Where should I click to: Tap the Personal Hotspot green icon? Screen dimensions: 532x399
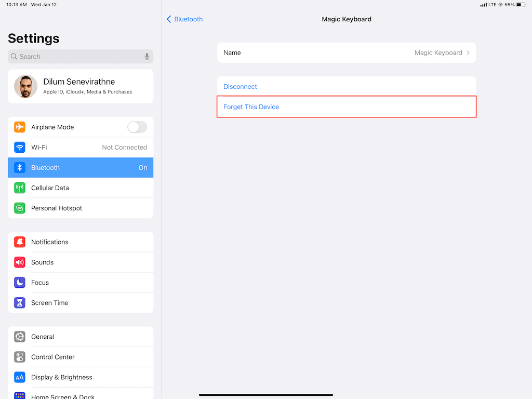(20, 208)
